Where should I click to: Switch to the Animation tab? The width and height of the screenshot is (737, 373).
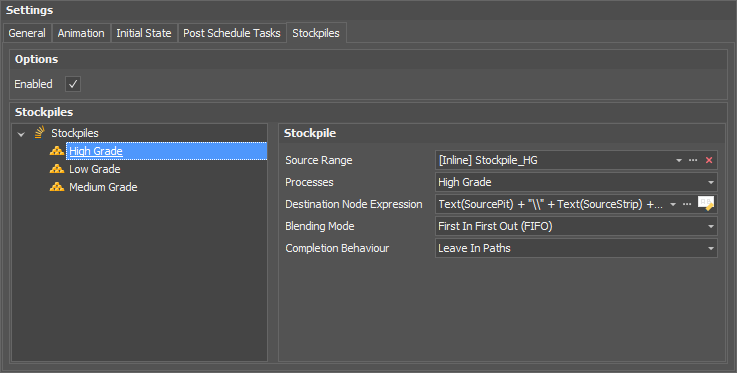point(81,33)
